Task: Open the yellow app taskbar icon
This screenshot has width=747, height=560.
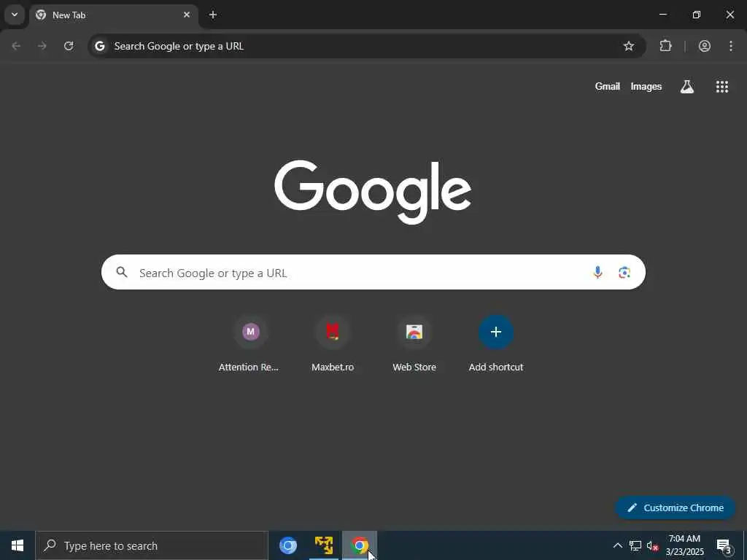Action: click(323, 545)
